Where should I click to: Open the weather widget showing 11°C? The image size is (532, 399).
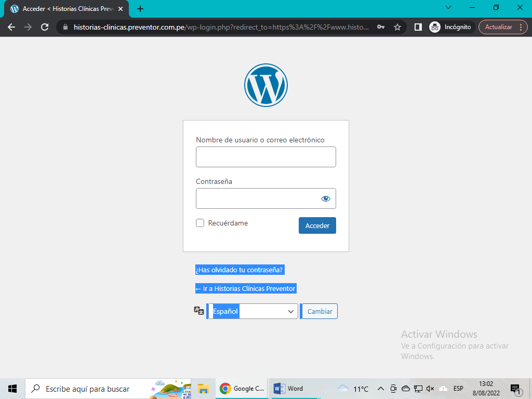353,389
